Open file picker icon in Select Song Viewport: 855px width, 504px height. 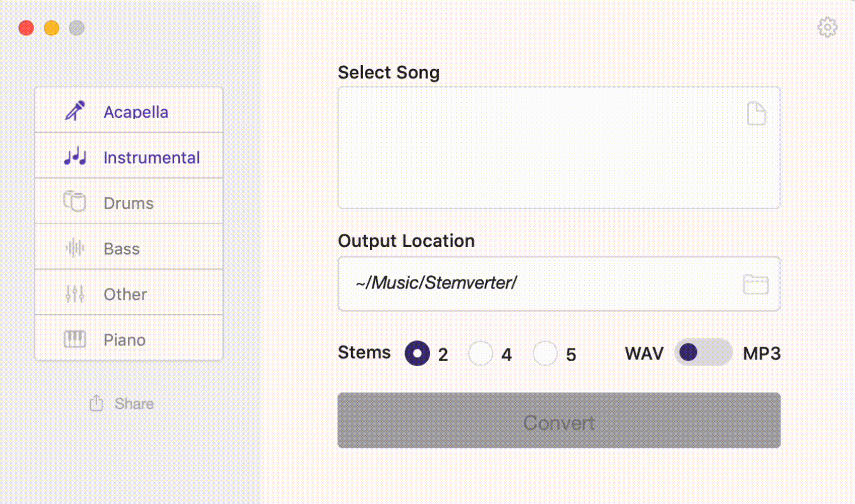(757, 114)
